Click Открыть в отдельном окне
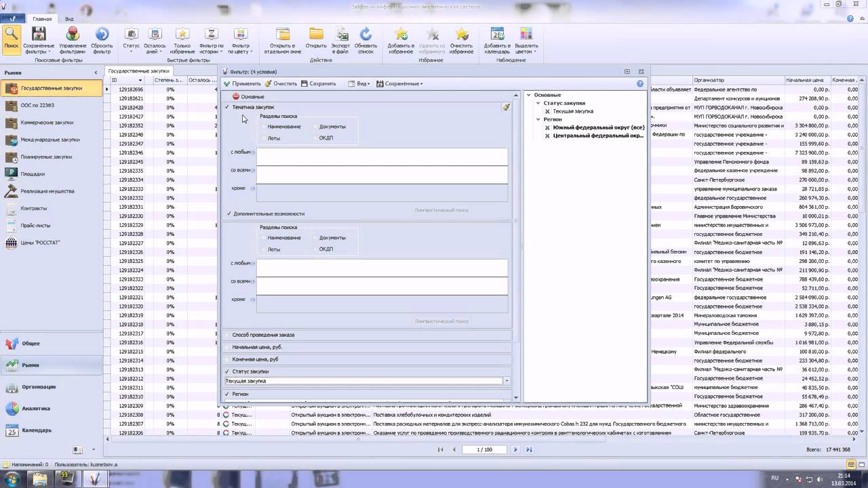 tap(283, 40)
